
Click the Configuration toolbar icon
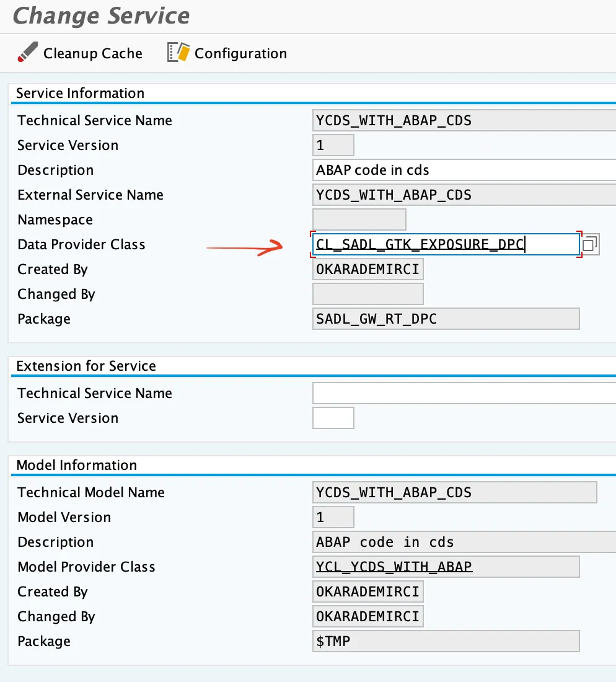click(x=177, y=53)
